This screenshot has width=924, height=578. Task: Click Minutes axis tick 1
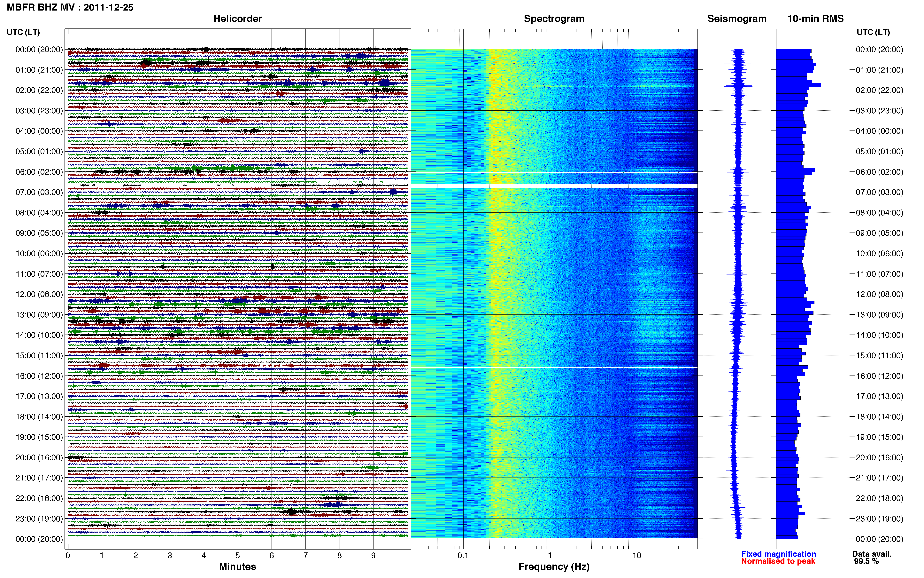tap(102, 556)
